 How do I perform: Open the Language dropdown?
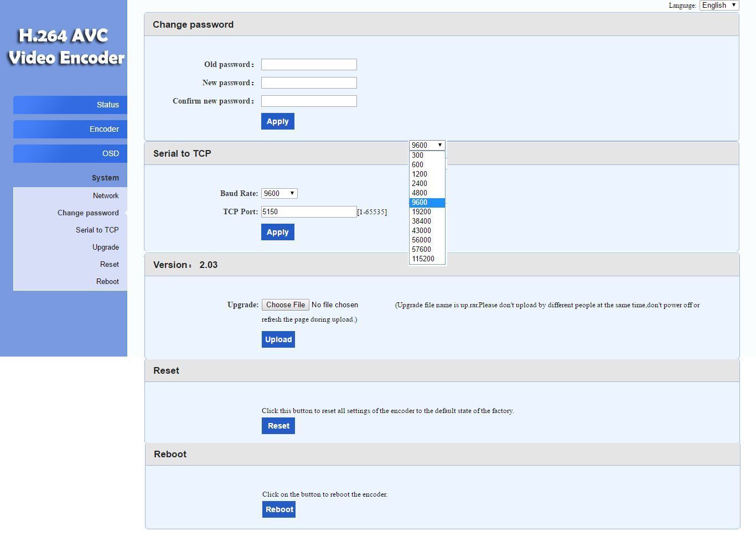pos(719,5)
